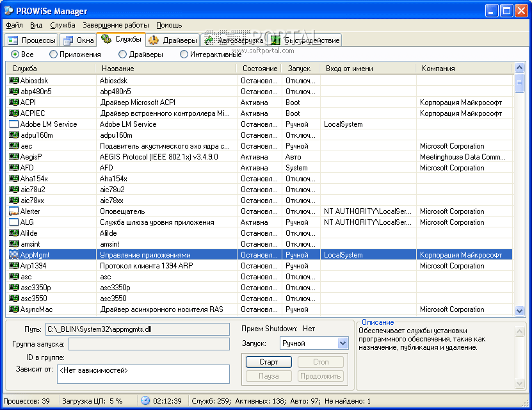Open the Завершение работы menu
Viewport: 532px width, 410px height.
pos(116,25)
